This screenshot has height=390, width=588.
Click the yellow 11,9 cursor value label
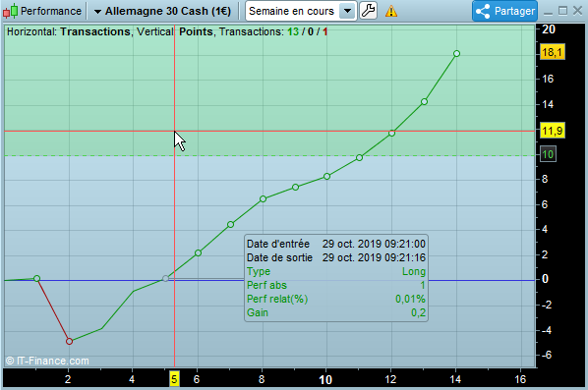tap(552, 131)
